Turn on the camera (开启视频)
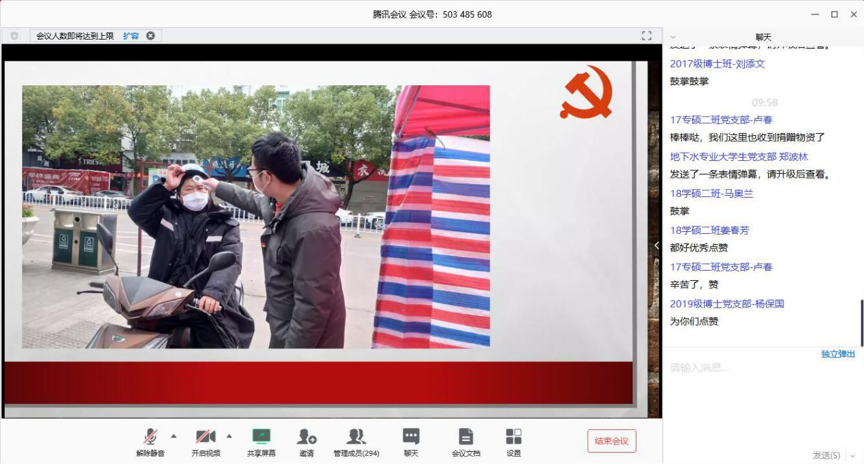This screenshot has width=864, height=464. [206, 441]
